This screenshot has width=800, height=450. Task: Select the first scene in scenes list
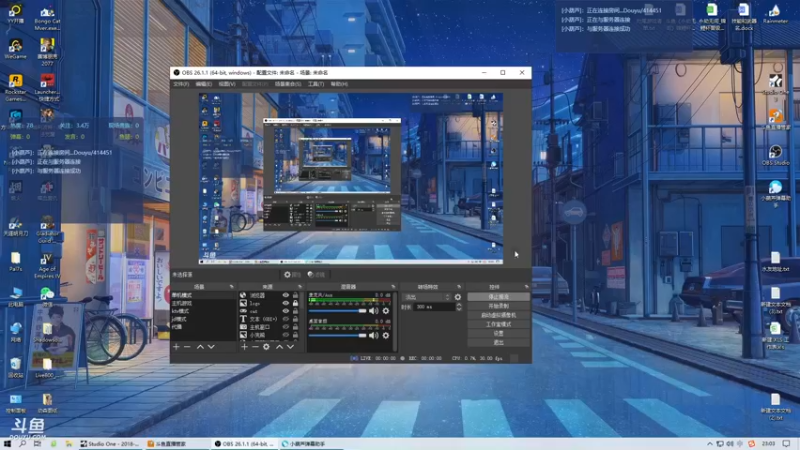tap(203, 295)
